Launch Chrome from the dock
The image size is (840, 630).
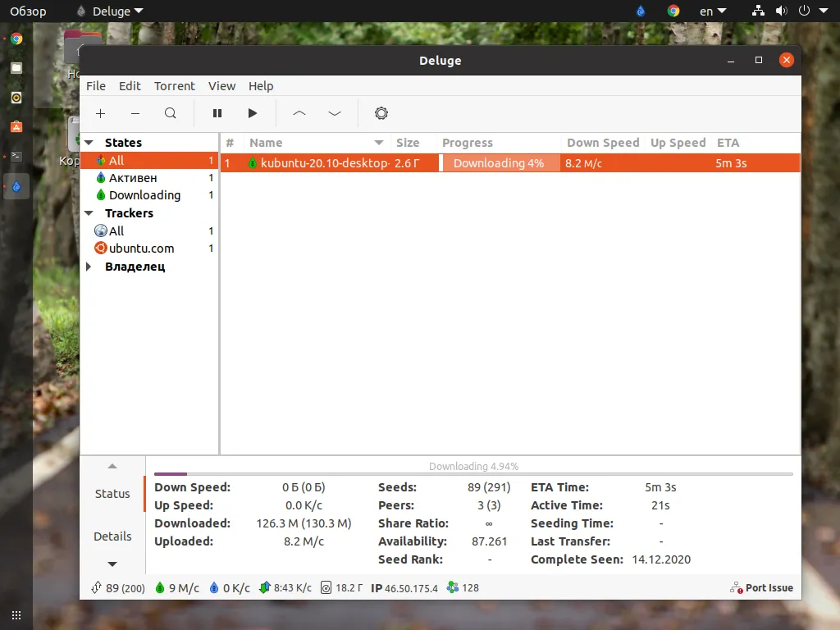coord(16,39)
